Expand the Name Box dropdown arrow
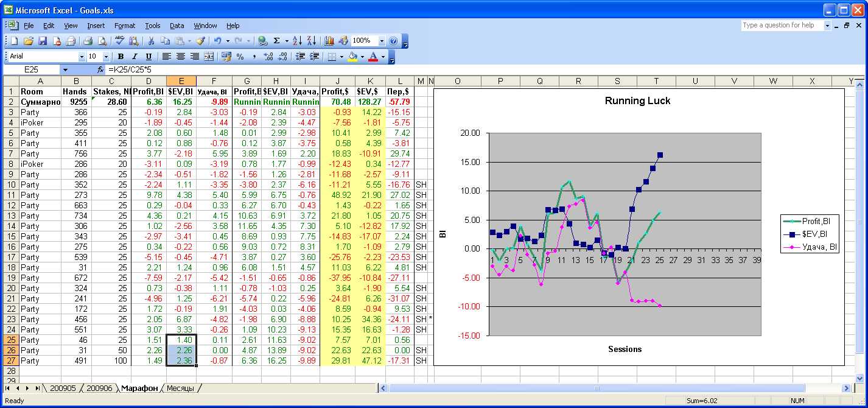The width and height of the screenshot is (868, 408). (x=65, y=70)
